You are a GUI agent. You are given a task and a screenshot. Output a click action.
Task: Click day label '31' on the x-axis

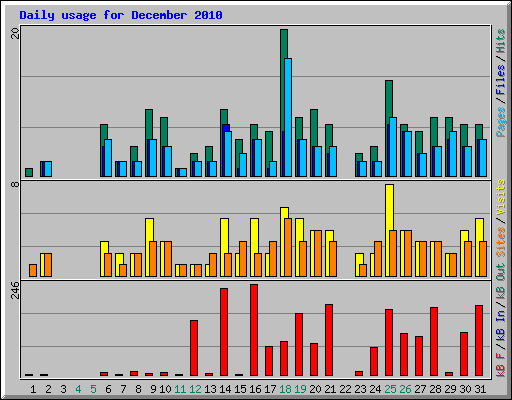(480, 389)
